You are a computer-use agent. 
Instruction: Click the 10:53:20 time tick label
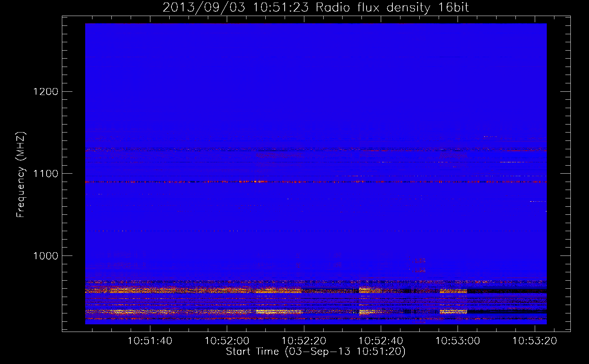(x=535, y=341)
